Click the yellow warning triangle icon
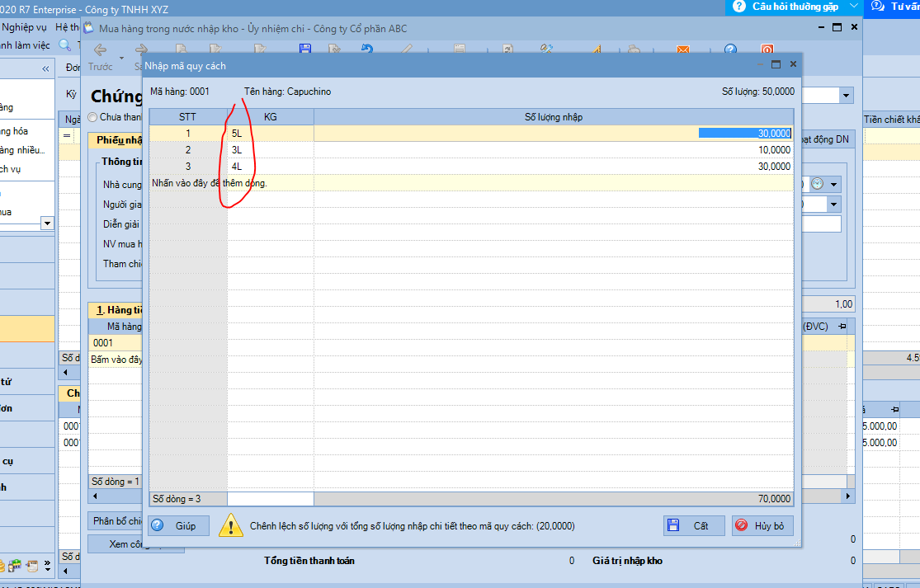 click(x=230, y=525)
